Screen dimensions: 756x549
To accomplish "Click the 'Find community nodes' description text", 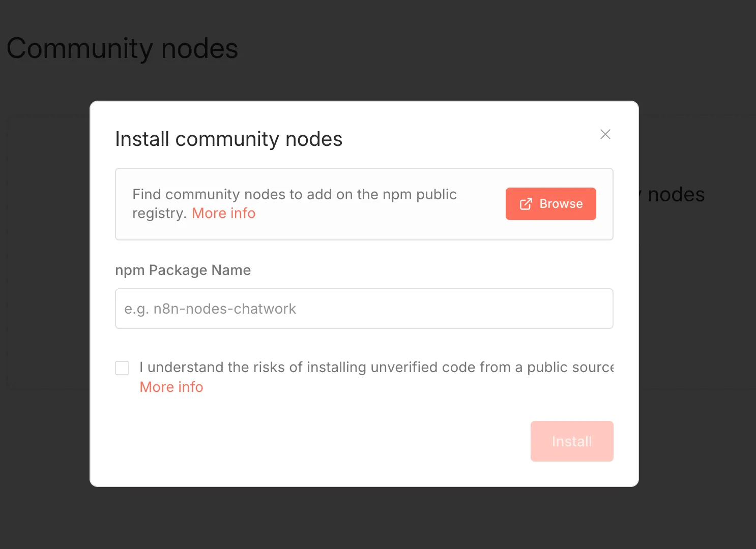I will (295, 204).
